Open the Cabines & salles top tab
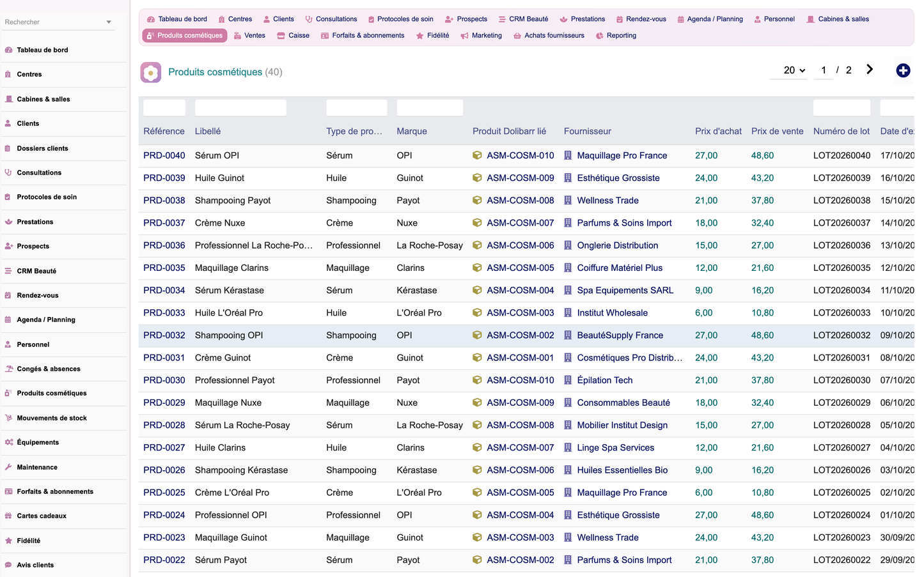 click(838, 19)
